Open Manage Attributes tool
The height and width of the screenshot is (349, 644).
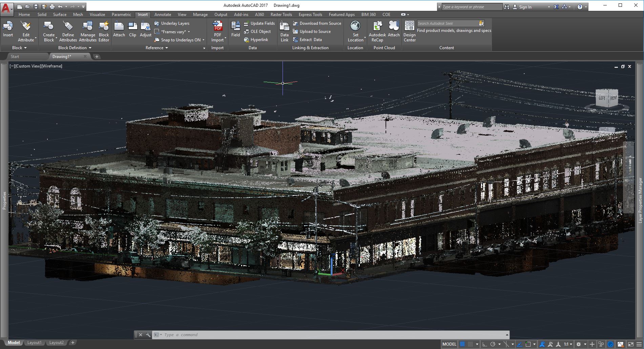pos(88,31)
